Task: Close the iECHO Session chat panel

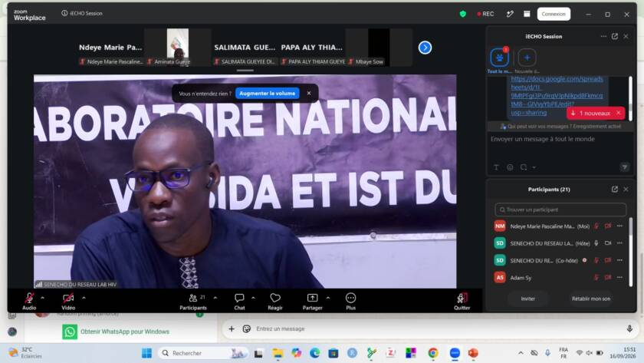Action: (x=626, y=36)
